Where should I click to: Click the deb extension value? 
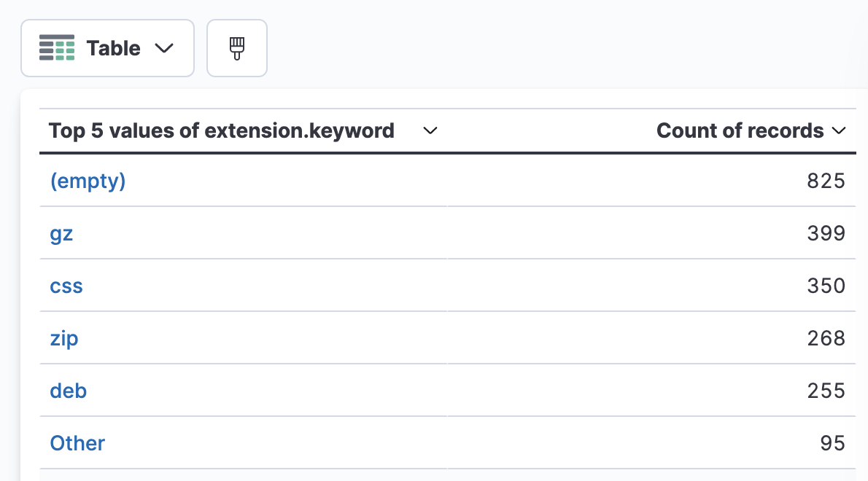68,391
